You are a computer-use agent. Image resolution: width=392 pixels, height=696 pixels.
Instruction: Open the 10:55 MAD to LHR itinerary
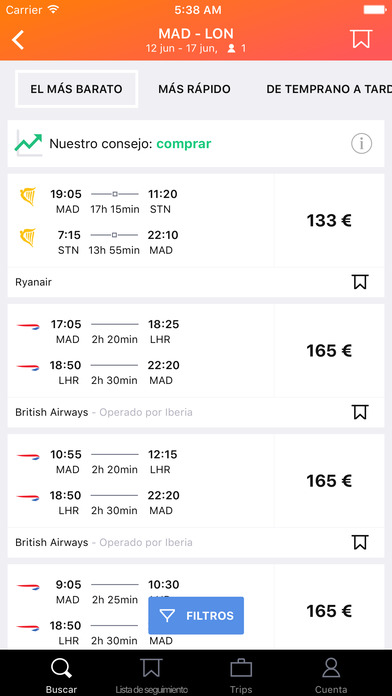pyautogui.click(x=141, y=481)
